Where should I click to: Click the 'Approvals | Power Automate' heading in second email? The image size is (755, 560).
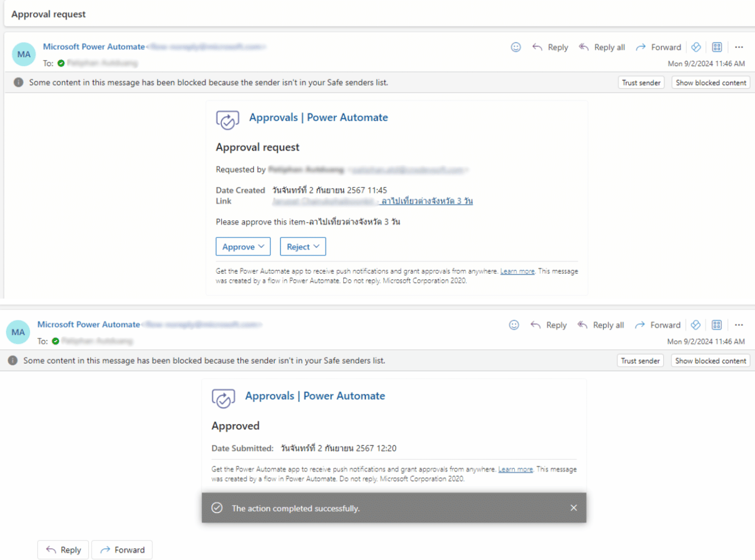click(x=315, y=396)
